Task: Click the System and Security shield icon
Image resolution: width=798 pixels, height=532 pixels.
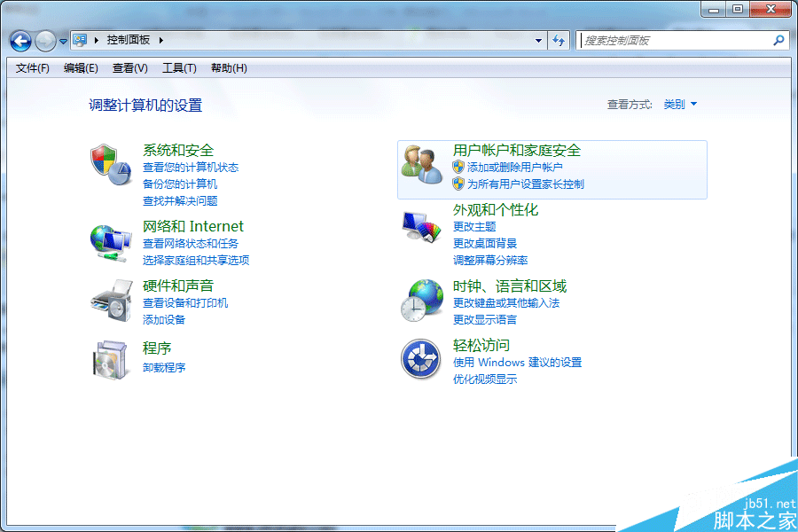Action: click(110, 165)
